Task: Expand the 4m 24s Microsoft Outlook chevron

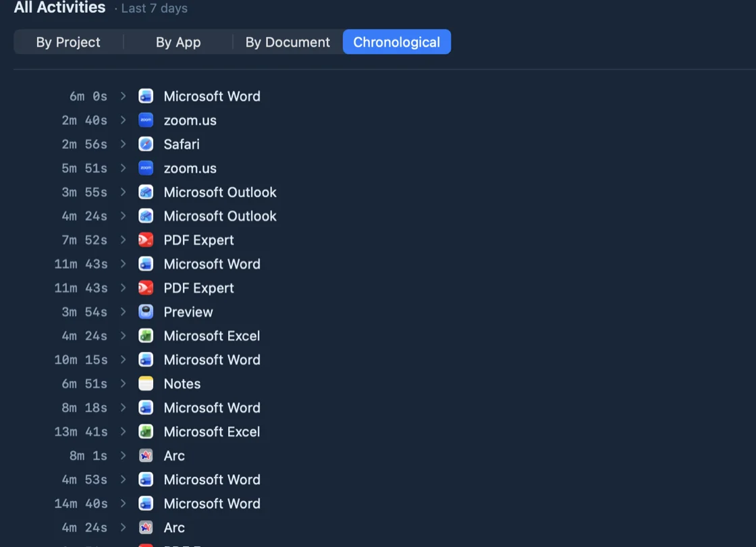Action: 123,215
